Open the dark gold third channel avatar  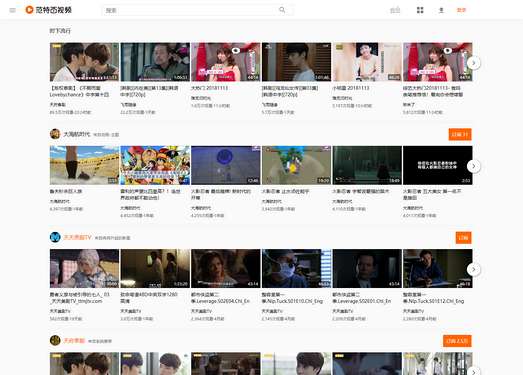[55, 340]
